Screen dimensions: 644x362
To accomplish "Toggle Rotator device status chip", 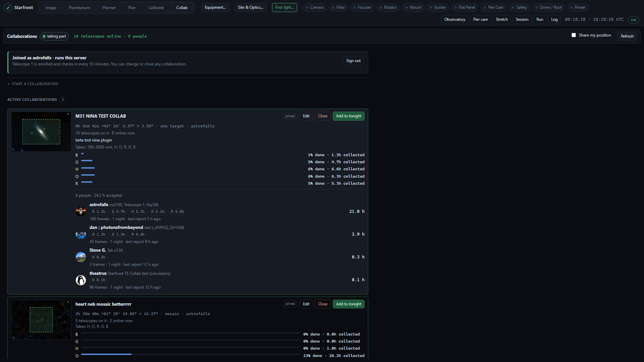I will (388, 7).
